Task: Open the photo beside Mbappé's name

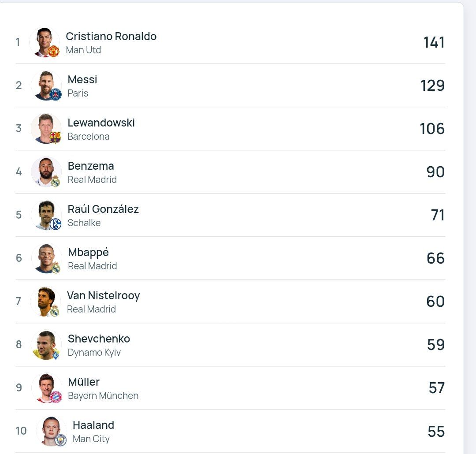Action: (45, 257)
